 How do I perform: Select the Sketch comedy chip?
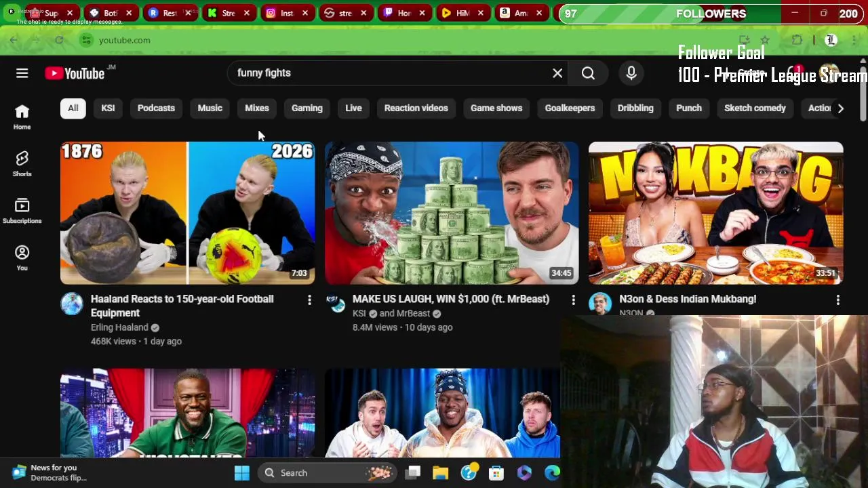[755, 108]
